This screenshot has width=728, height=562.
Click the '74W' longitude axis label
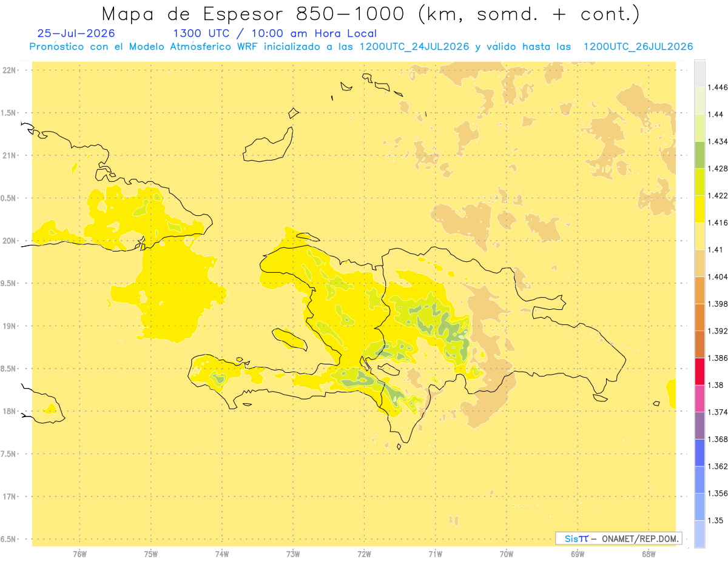(x=222, y=554)
